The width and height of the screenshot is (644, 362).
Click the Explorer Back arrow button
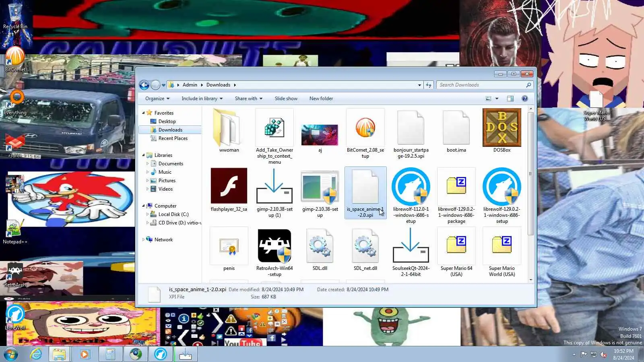[144, 85]
